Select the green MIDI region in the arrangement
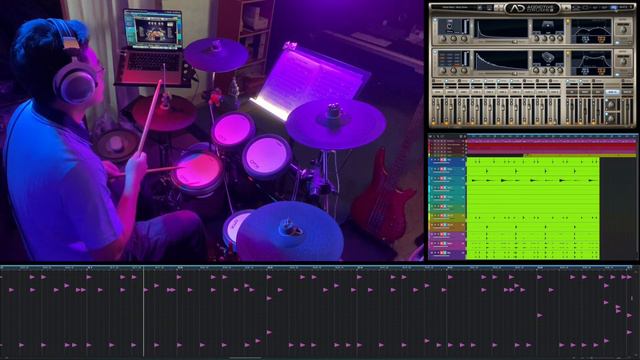Image resolution: width=640 pixels, height=360 pixels. pyautogui.click(x=533, y=208)
